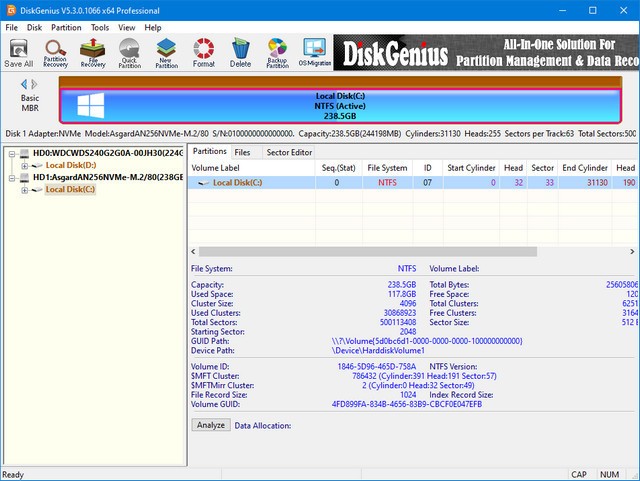The image size is (640, 481).
Task: Collapse the HD0 disk tree node
Action: [x=11, y=153]
